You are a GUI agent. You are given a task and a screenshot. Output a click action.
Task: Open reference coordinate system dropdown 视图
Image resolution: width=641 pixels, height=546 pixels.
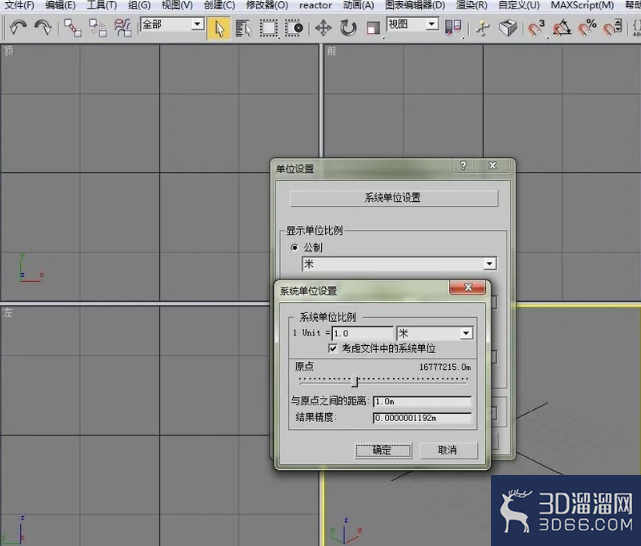pos(412,25)
